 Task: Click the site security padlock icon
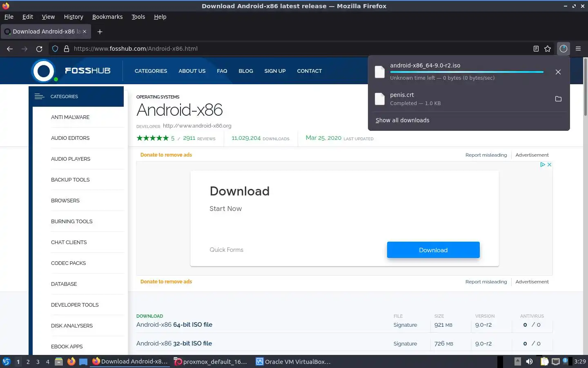[66, 49]
